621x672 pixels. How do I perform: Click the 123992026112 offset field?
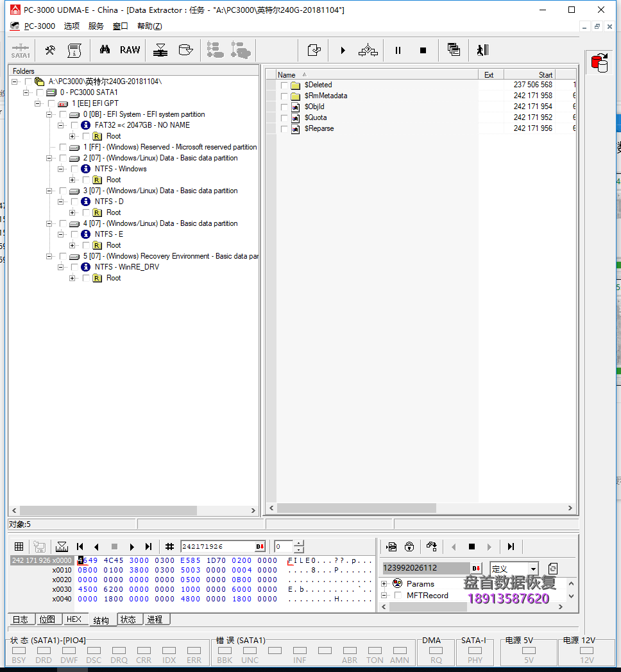(x=426, y=568)
